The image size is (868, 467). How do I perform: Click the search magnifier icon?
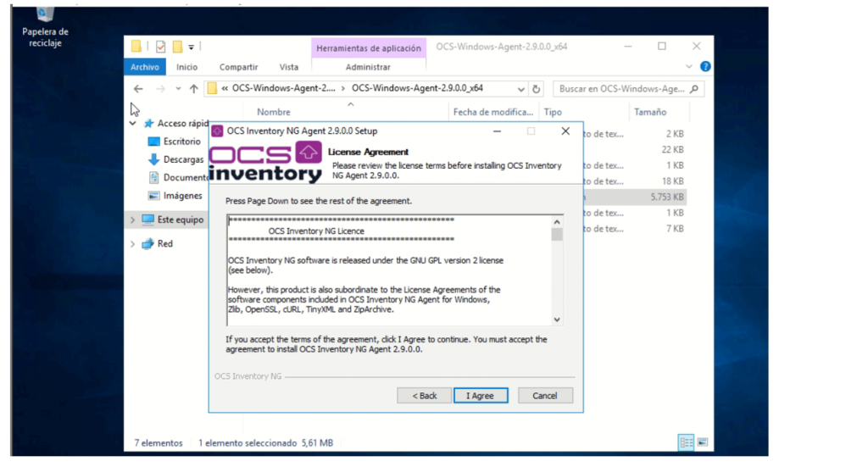695,88
